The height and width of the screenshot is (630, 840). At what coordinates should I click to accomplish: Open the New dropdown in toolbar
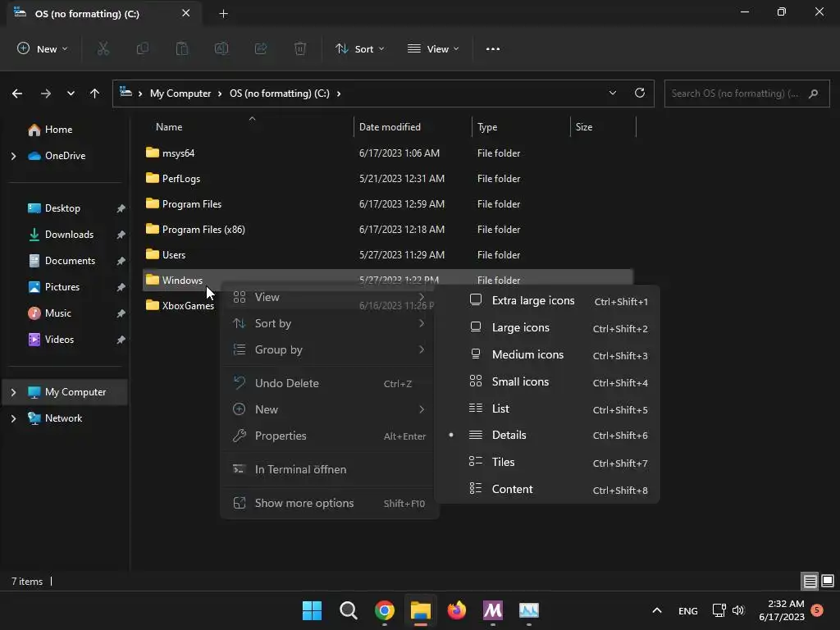(43, 48)
